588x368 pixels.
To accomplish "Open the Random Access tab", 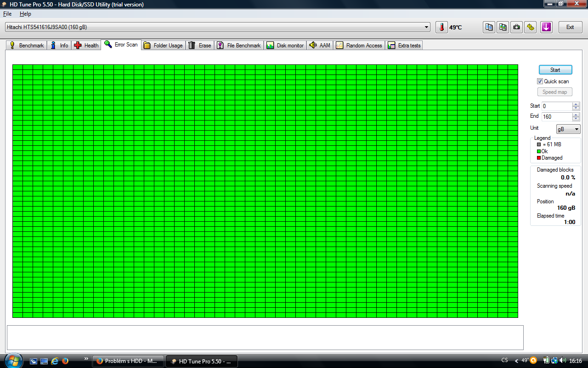I will (x=359, y=45).
